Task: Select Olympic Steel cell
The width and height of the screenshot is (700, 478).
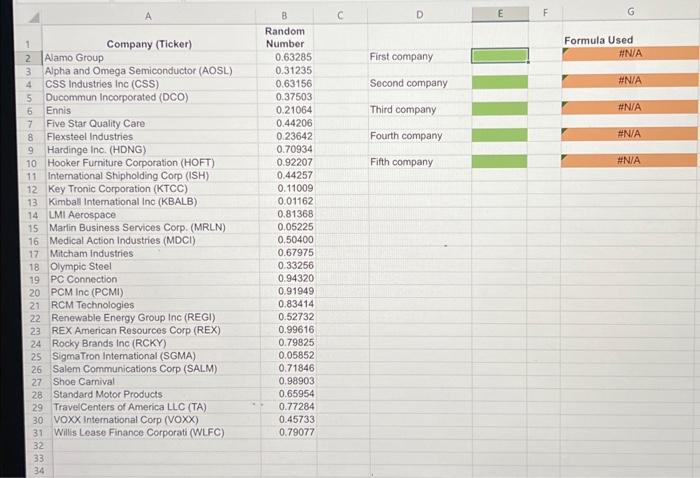Action: pos(155,266)
